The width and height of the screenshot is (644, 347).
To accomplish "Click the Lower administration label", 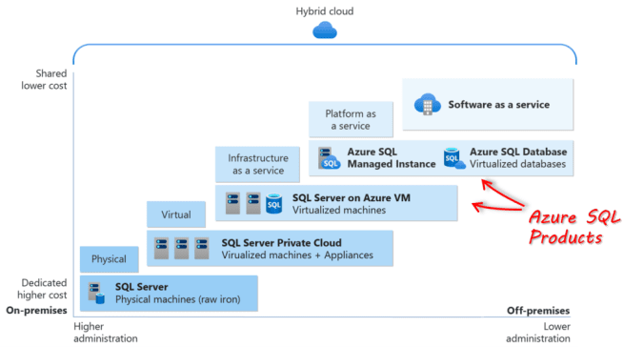I will pyautogui.click(x=538, y=332).
